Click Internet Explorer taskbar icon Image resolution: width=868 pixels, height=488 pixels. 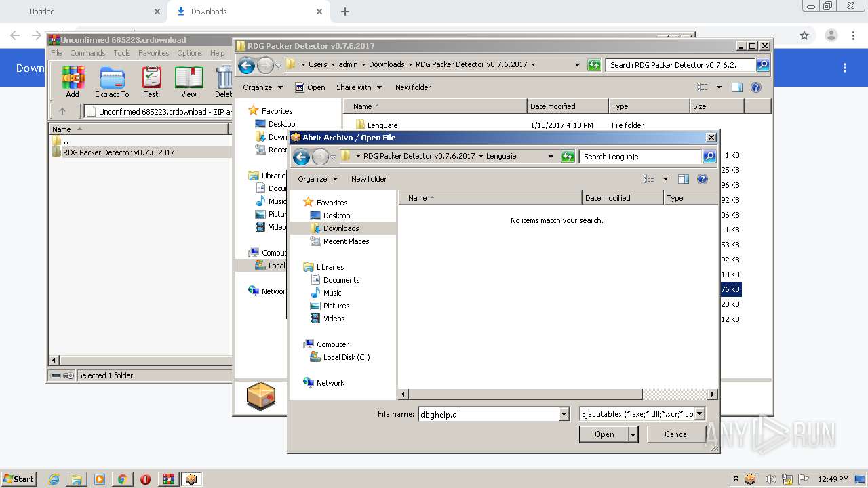(x=54, y=479)
